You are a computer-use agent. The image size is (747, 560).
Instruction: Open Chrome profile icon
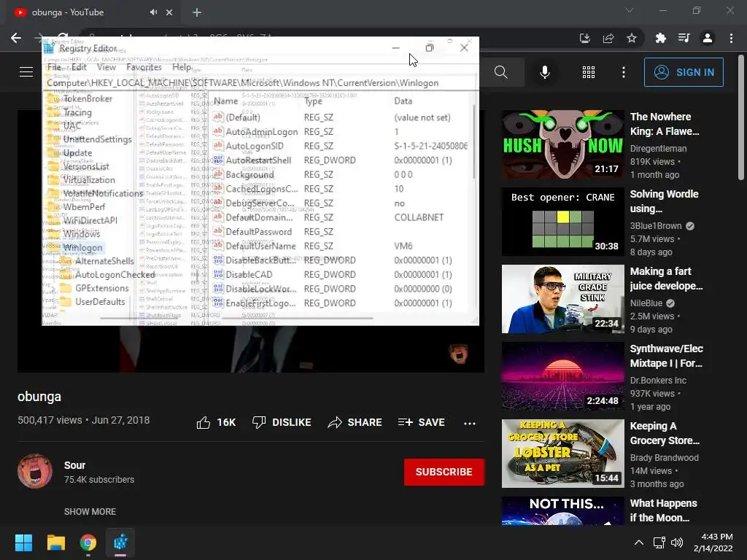tap(708, 38)
